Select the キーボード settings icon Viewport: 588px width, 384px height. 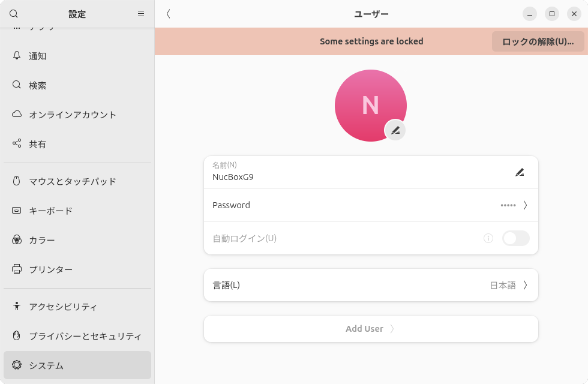(16, 211)
